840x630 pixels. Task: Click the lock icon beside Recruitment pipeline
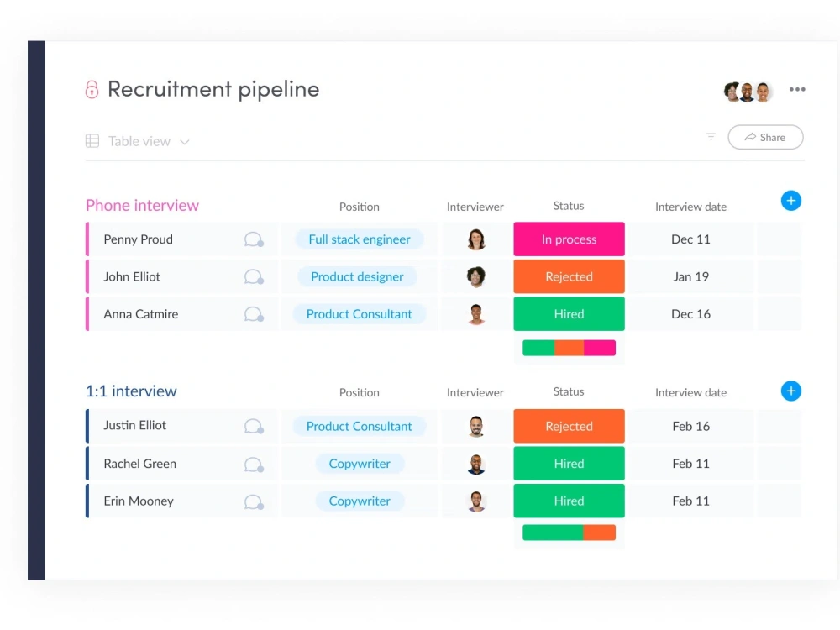pos(92,90)
